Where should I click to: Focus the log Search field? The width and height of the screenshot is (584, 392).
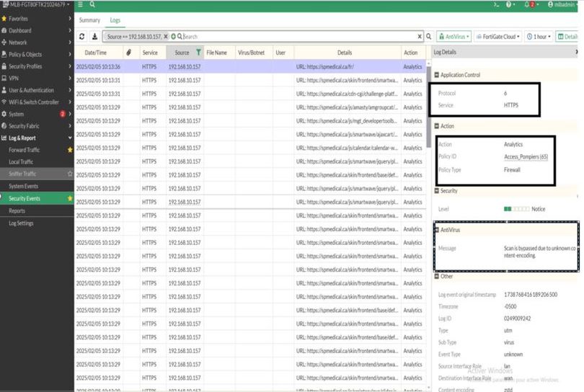tap(298, 37)
